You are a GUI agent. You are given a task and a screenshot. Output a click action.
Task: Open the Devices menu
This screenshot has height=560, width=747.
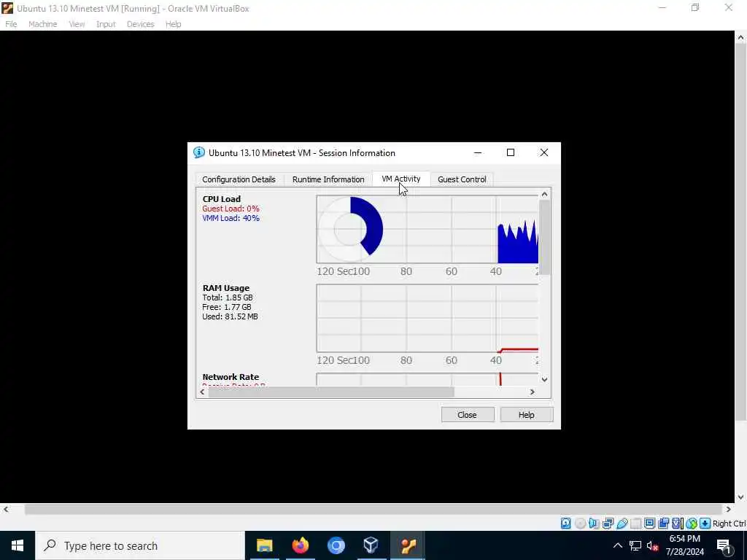click(x=141, y=24)
